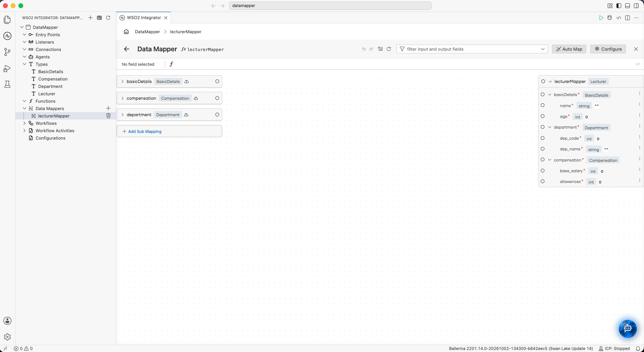Click DataMapper in the breadcrumb
644x352 pixels.
coord(147,32)
